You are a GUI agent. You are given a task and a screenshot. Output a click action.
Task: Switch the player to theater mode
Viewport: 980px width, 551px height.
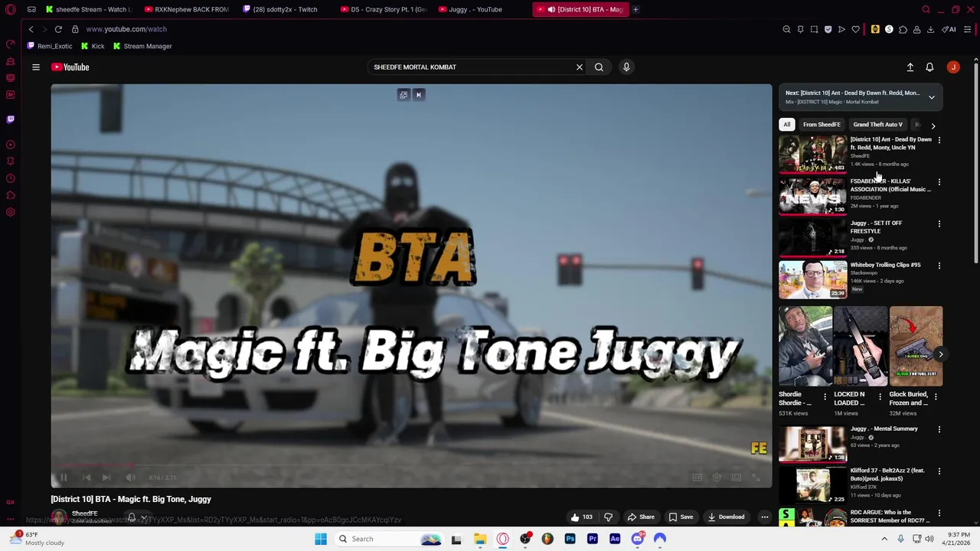point(737,478)
